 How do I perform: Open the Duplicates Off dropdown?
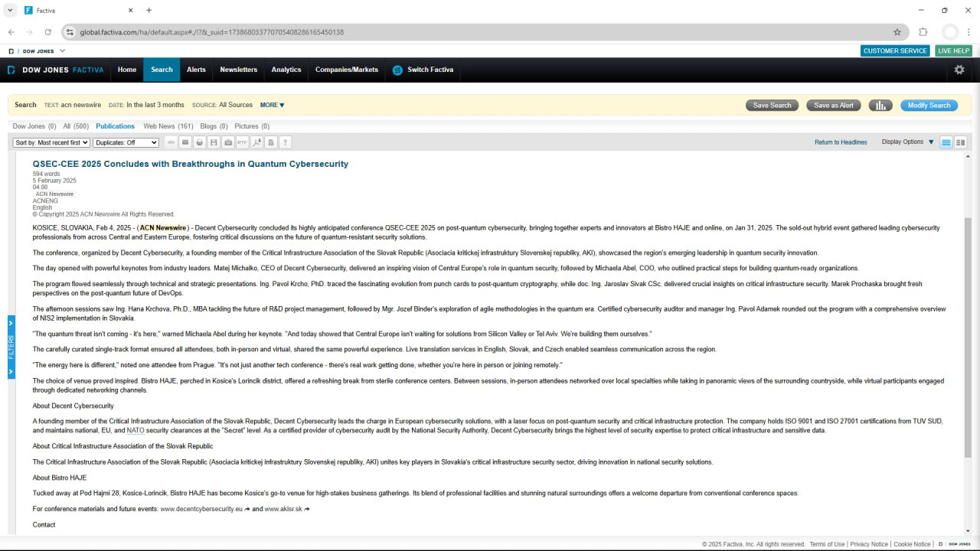click(x=126, y=142)
